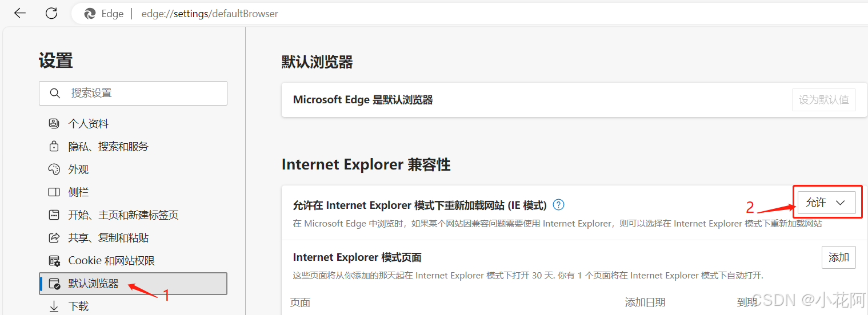Screen dimensions: 868x315
Task: Click the 添加日期 column header
Action: tap(645, 302)
